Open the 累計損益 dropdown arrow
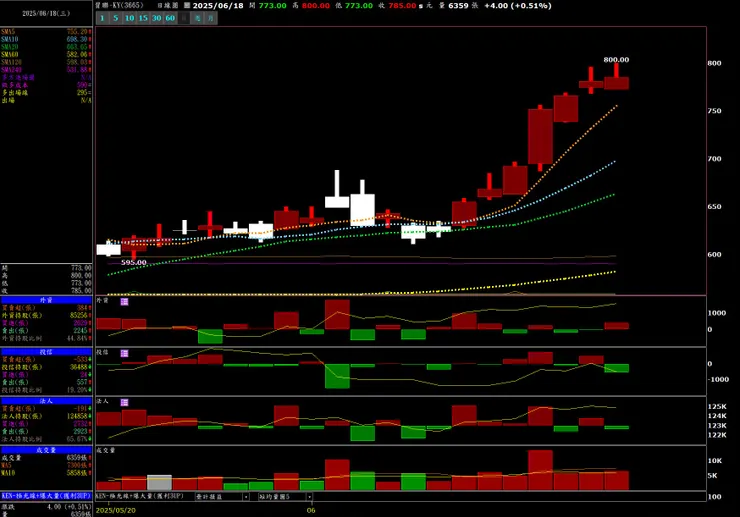 coord(246,497)
